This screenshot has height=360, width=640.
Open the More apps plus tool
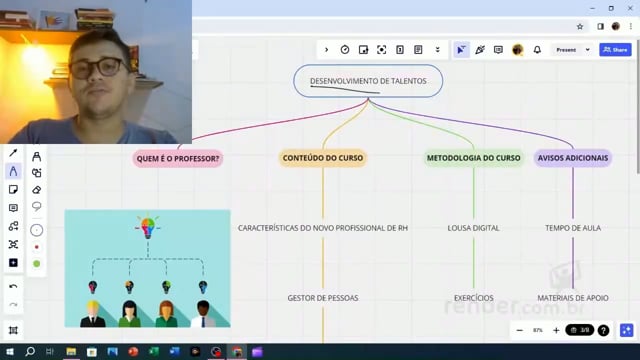click(13, 263)
